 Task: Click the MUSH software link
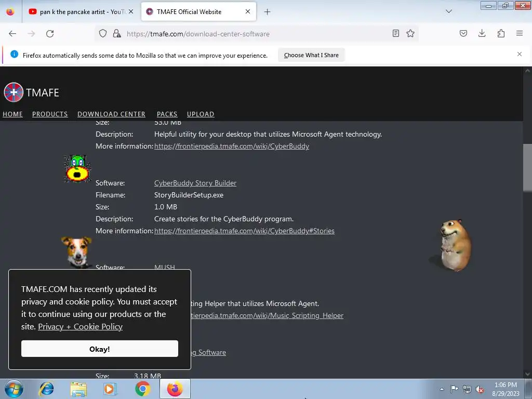[165, 267]
